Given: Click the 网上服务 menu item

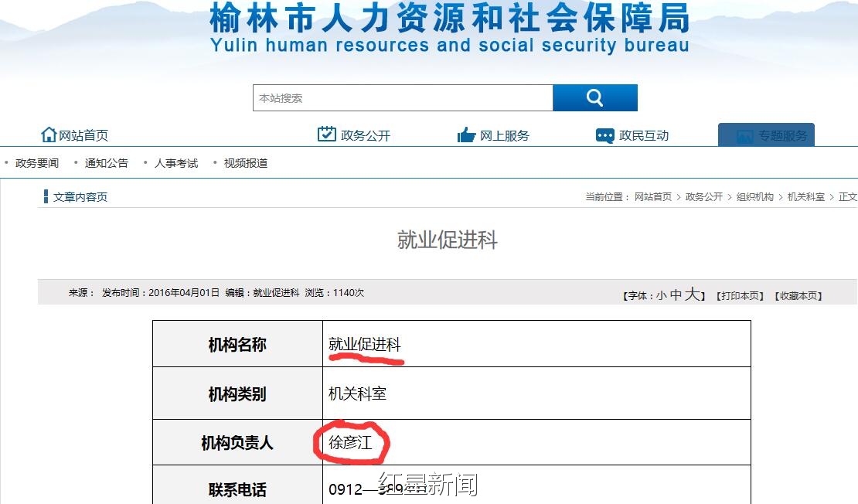Looking at the screenshot, I should point(504,135).
